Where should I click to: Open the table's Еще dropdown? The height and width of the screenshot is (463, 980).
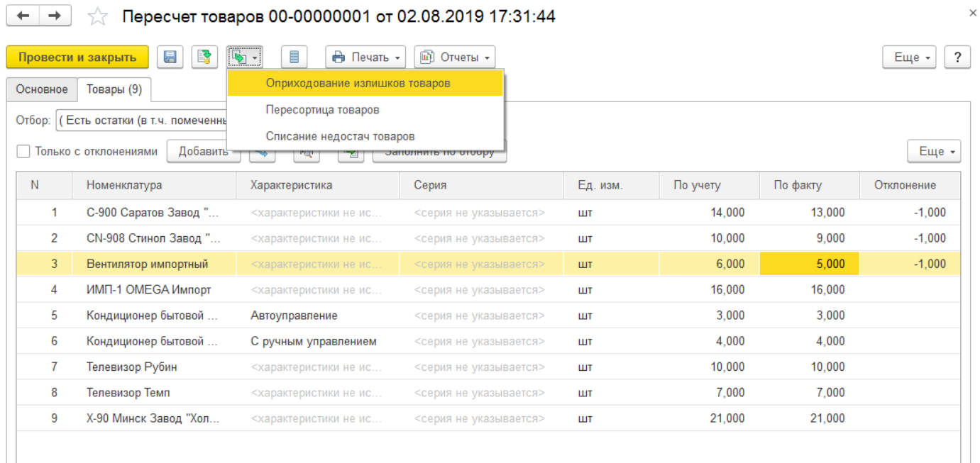pos(934,151)
